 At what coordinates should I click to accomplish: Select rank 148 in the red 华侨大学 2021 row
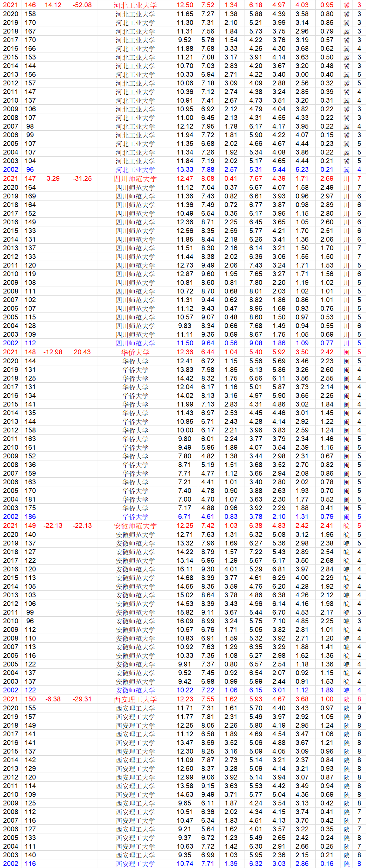coord(30,352)
